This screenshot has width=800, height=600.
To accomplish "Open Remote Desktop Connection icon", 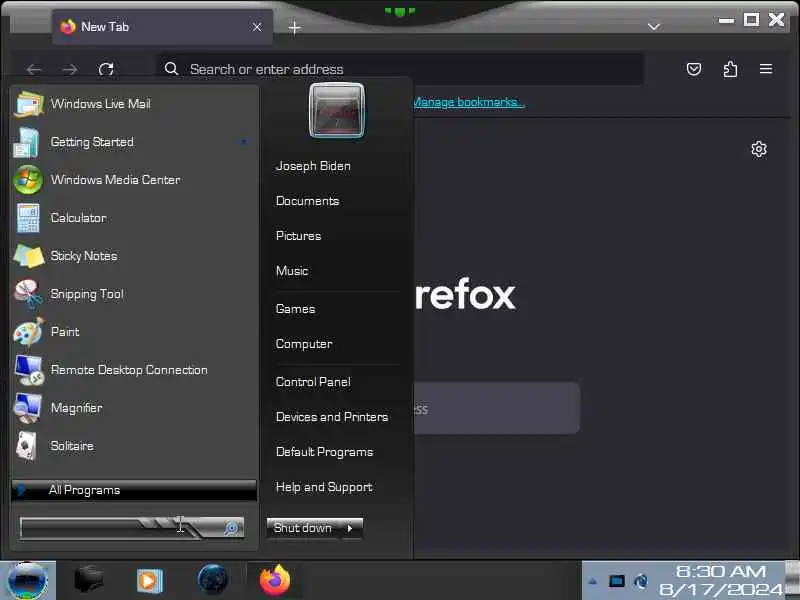I will (x=29, y=370).
